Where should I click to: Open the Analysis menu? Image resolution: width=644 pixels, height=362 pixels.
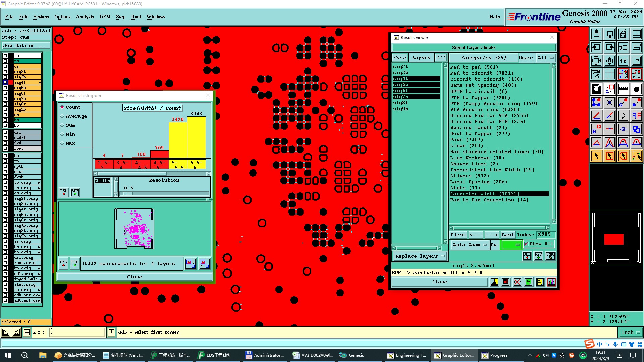coord(85,17)
